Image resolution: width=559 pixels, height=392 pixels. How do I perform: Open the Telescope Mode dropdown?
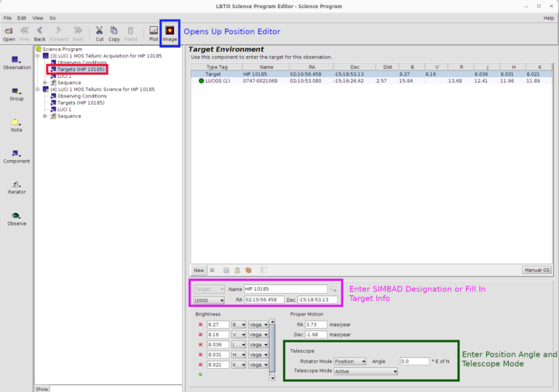365,371
